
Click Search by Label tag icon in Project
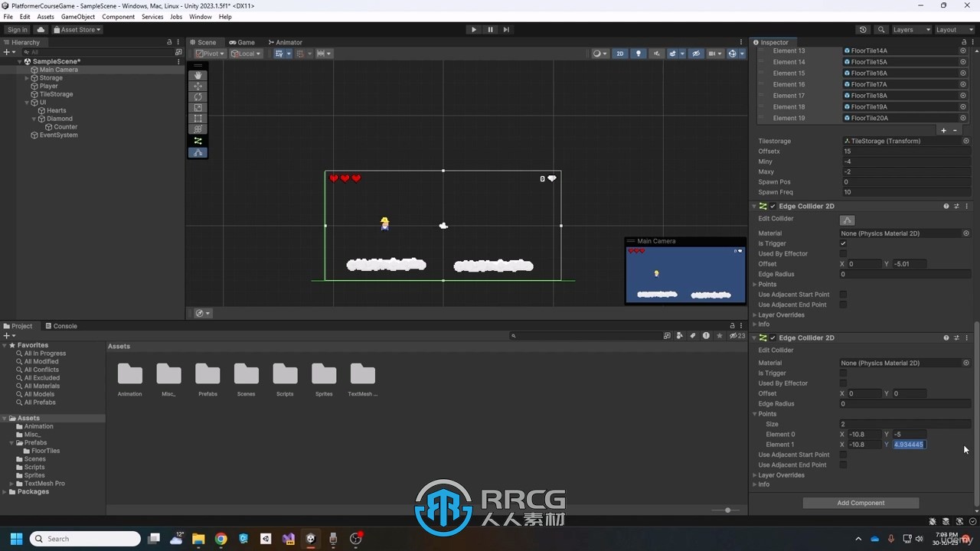(x=692, y=336)
